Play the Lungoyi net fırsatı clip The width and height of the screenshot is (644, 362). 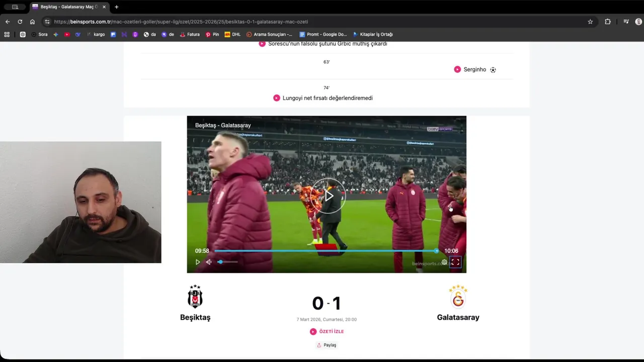277,98
